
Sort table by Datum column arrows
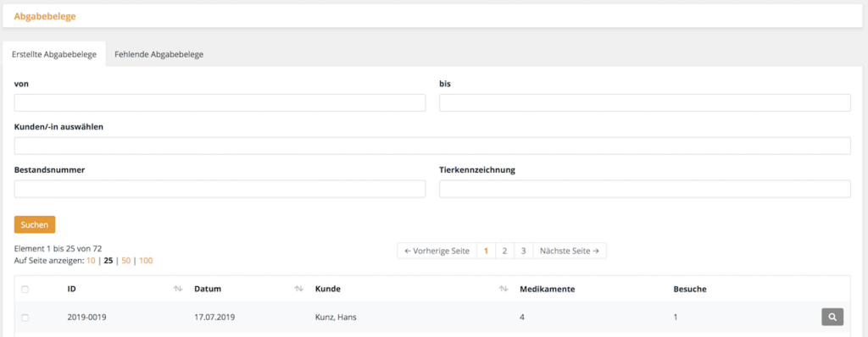(x=299, y=289)
